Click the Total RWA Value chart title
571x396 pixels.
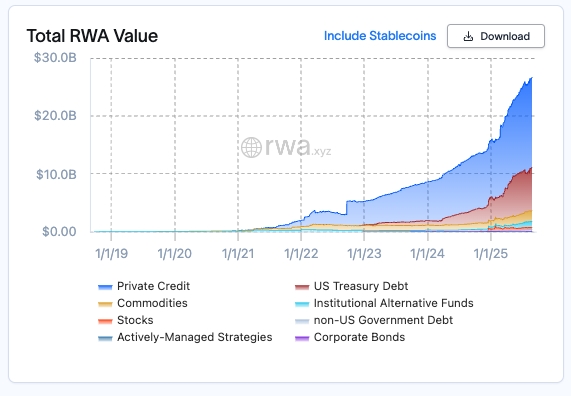pos(92,36)
